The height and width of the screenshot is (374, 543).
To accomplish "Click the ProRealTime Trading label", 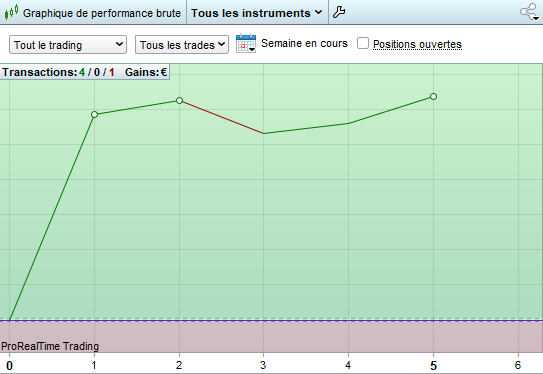I will pos(50,346).
